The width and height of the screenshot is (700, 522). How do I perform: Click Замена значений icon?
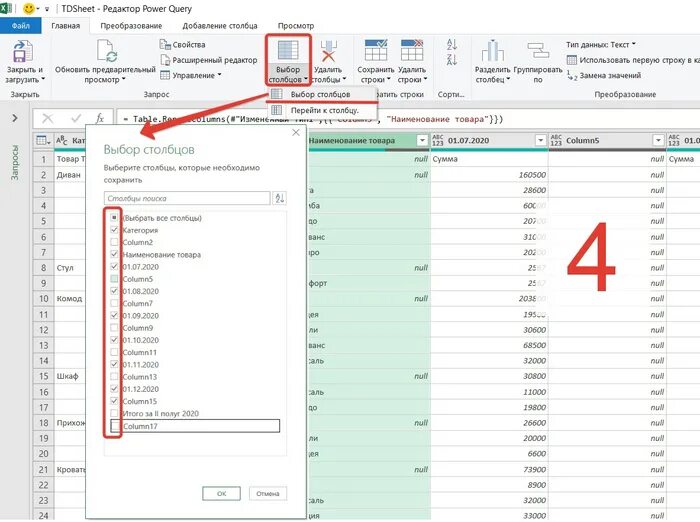point(572,75)
